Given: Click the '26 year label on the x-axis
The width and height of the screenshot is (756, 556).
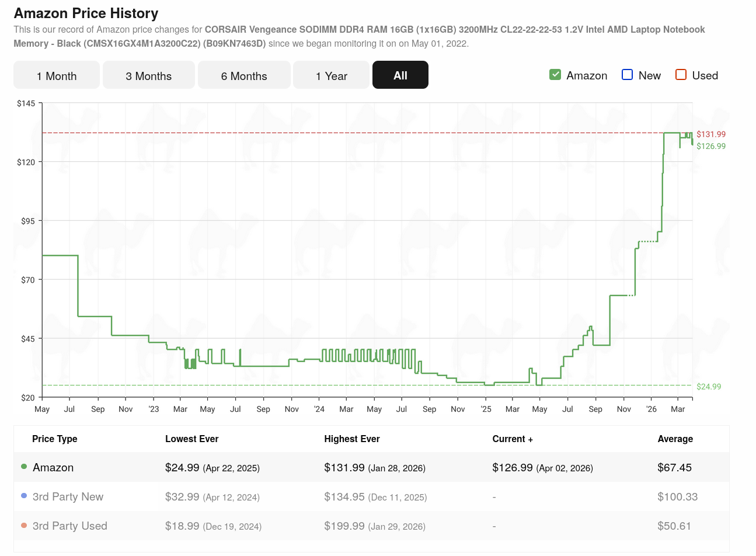Looking at the screenshot, I should tap(652, 409).
